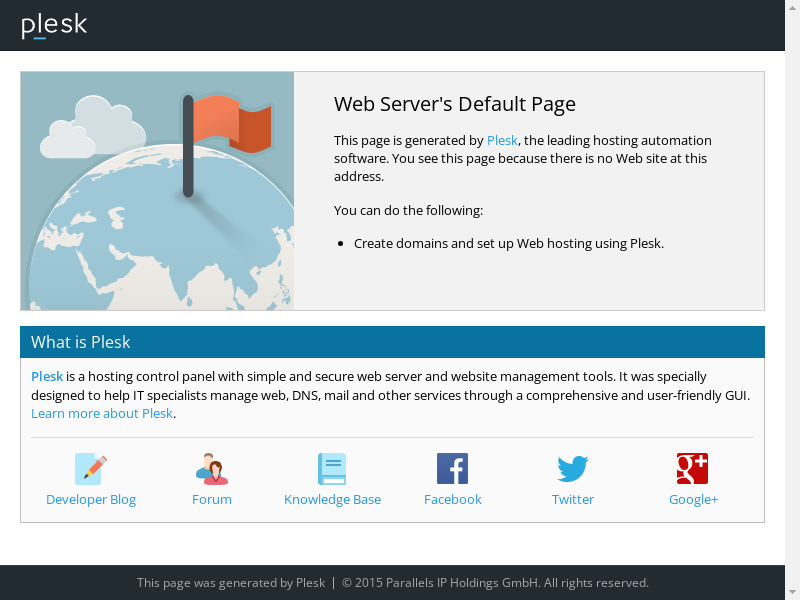Open the Learn more about Plesk link
This screenshot has width=800, height=600.
pos(102,413)
